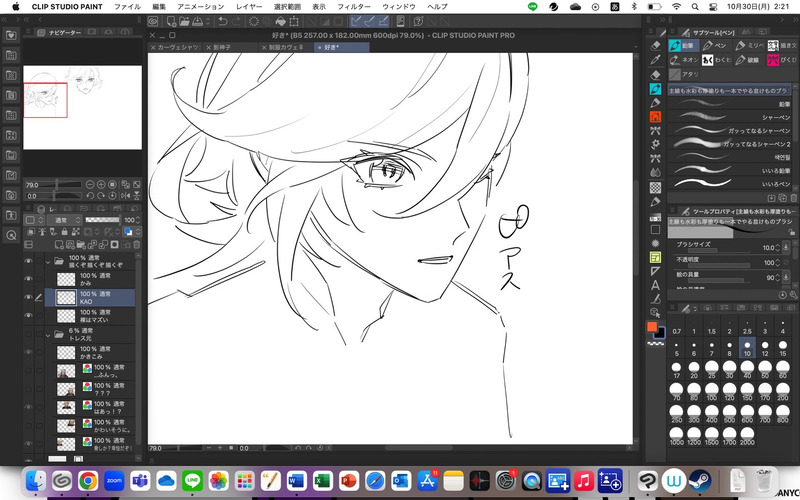Toggle visibility of the かみ layer
This screenshot has height=500, width=800.
[29, 279]
